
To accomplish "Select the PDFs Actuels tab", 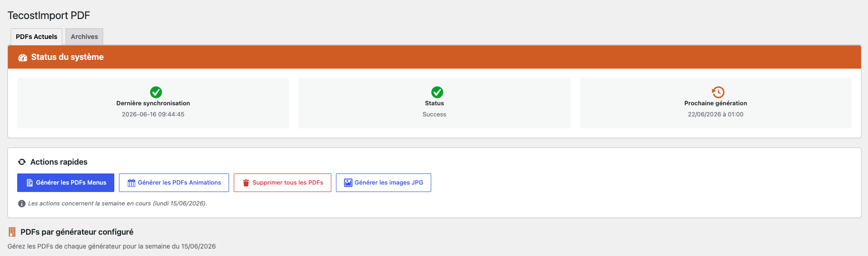I will (x=36, y=37).
